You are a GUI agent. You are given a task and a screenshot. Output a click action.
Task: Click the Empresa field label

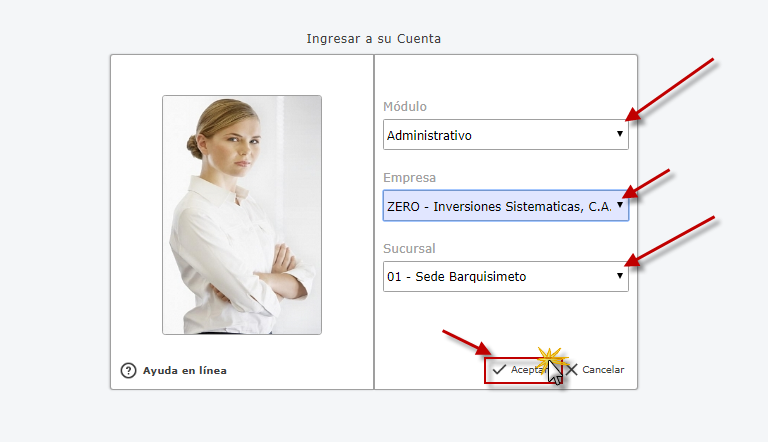(410, 178)
